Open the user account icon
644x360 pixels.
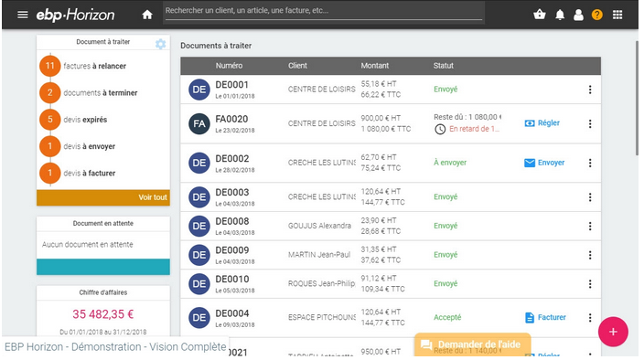click(x=578, y=16)
